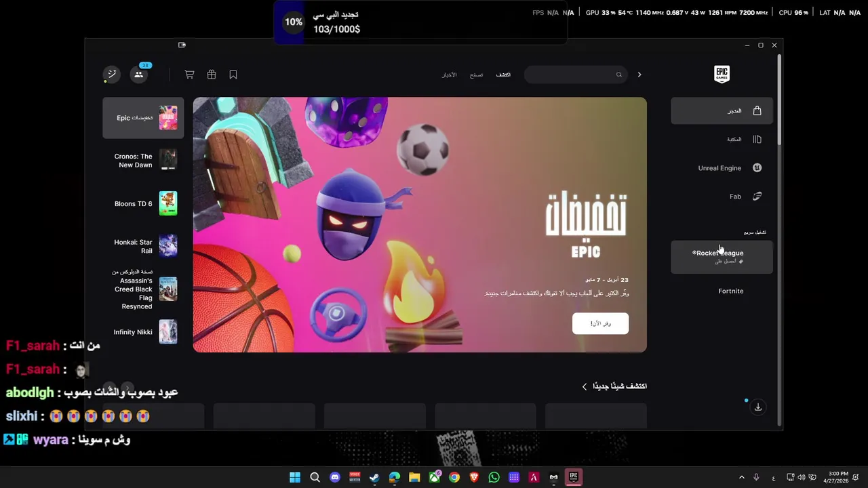This screenshot has height=488, width=868.
Task: Open the gift redemption icon
Action: point(212,75)
